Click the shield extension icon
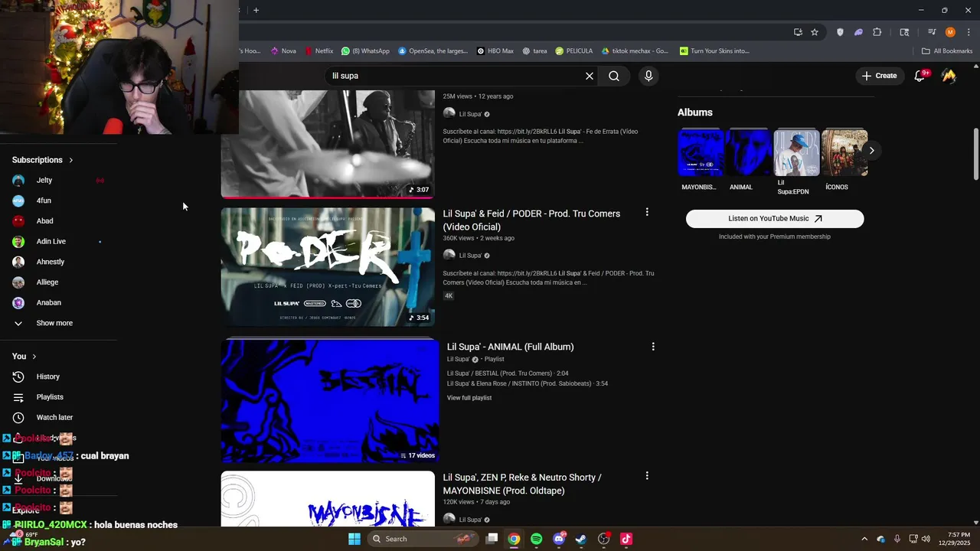The height and width of the screenshot is (551, 980). click(840, 32)
